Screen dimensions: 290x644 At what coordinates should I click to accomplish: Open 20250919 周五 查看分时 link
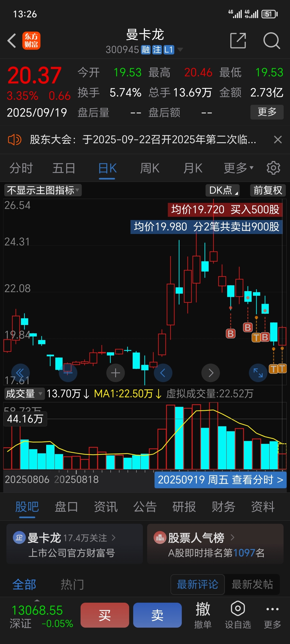click(x=220, y=480)
